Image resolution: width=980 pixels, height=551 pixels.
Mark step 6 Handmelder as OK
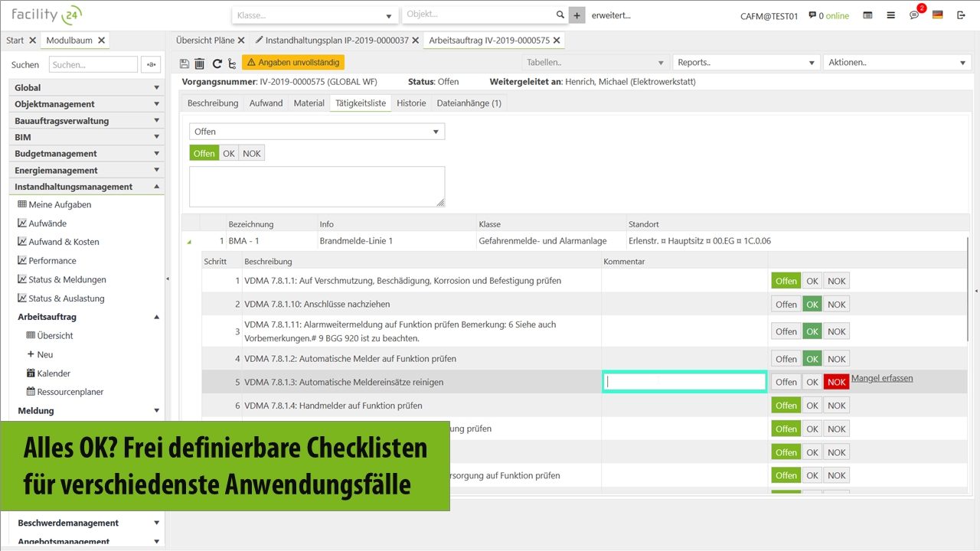(x=812, y=406)
